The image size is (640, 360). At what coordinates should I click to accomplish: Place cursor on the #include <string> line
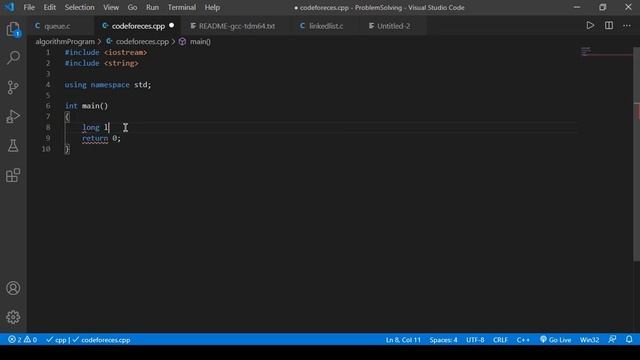tap(102, 63)
